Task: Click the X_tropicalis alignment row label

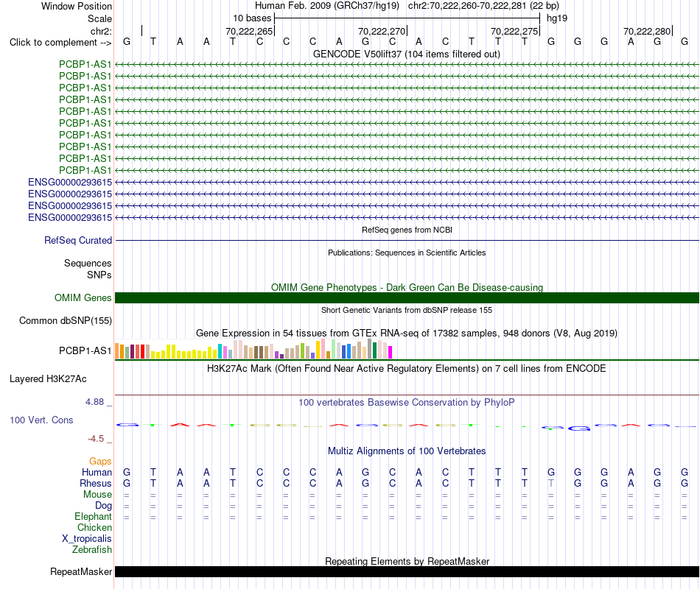Action: click(87, 539)
